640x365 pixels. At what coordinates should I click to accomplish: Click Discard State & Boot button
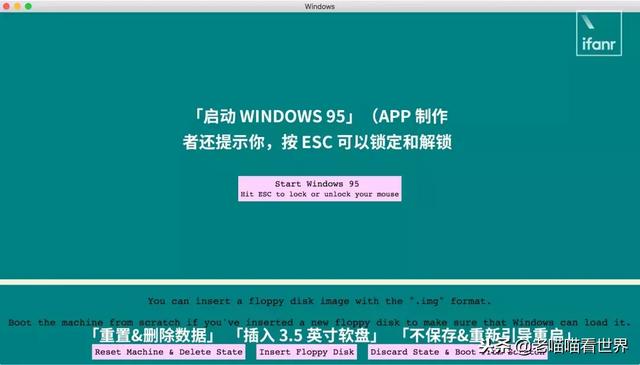458,352
